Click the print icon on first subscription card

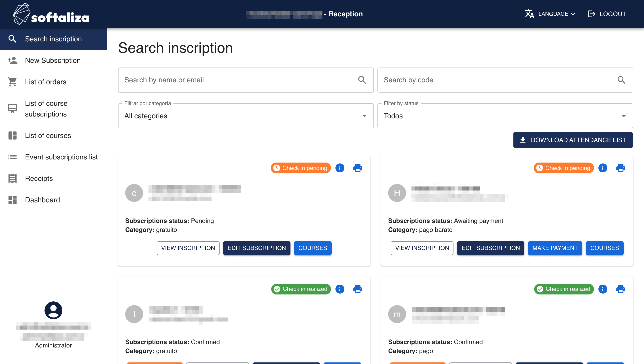click(x=357, y=168)
